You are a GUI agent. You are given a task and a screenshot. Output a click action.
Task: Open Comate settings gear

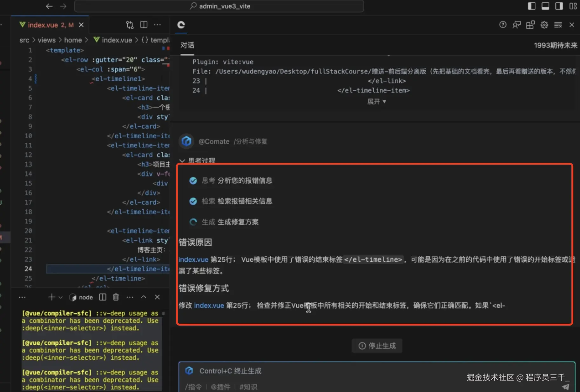[x=544, y=25]
